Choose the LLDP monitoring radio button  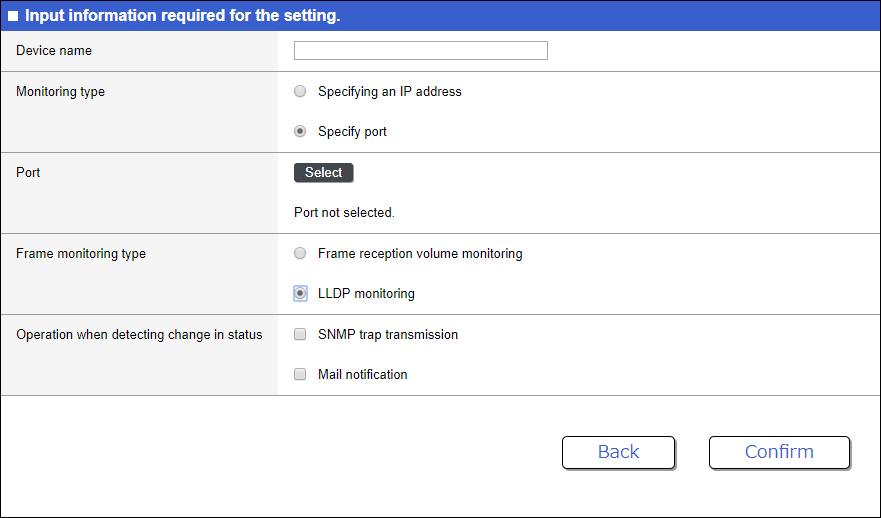point(300,294)
